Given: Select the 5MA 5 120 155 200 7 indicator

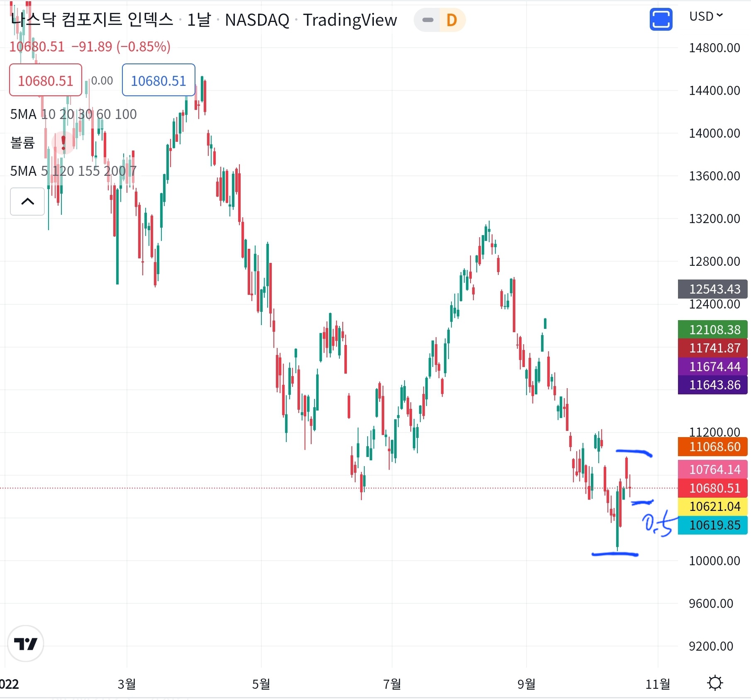Looking at the screenshot, I should tap(73, 171).
